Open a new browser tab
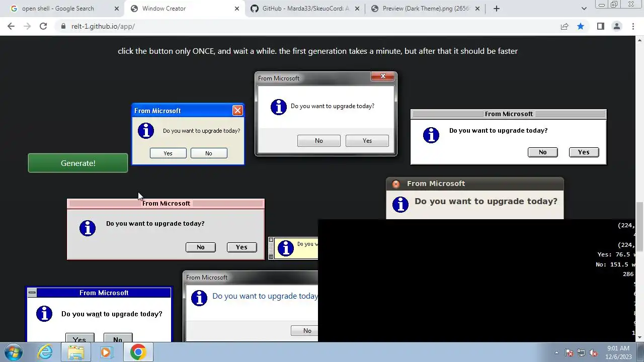The width and height of the screenshot is (644, 362). 497,9
